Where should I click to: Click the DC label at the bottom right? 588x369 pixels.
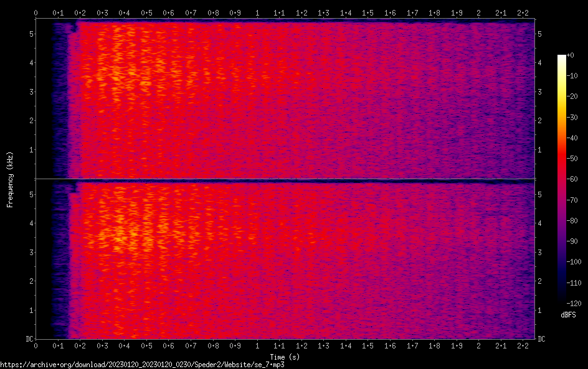pyautogui.click(x=542, y=339)
